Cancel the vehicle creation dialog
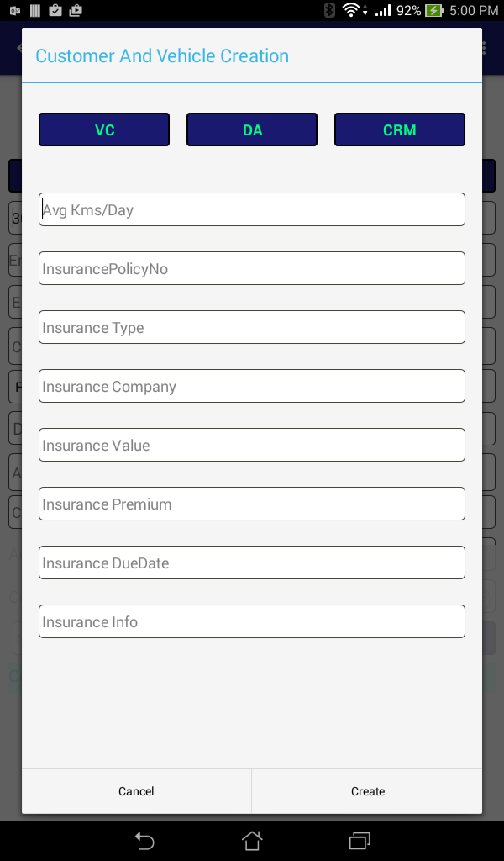Viewport: 504px width, 861px height. [137, 790]
